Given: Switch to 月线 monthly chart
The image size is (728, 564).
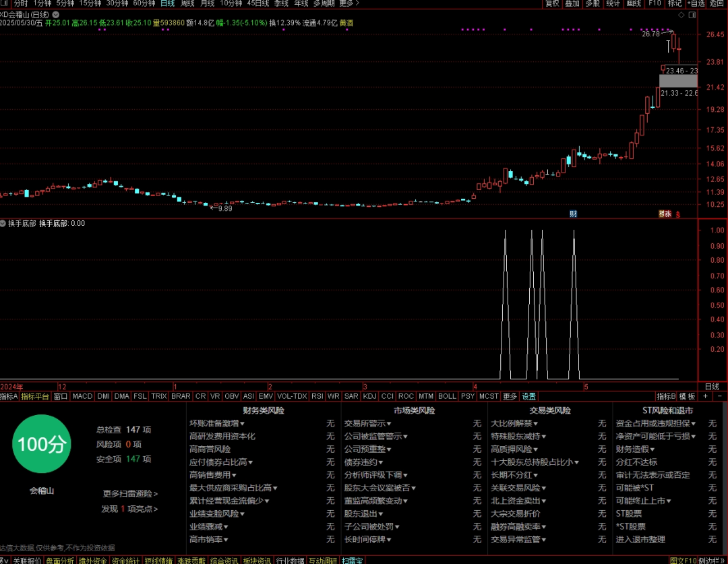Looking at the screenshot, I should [x=207, y=3].
